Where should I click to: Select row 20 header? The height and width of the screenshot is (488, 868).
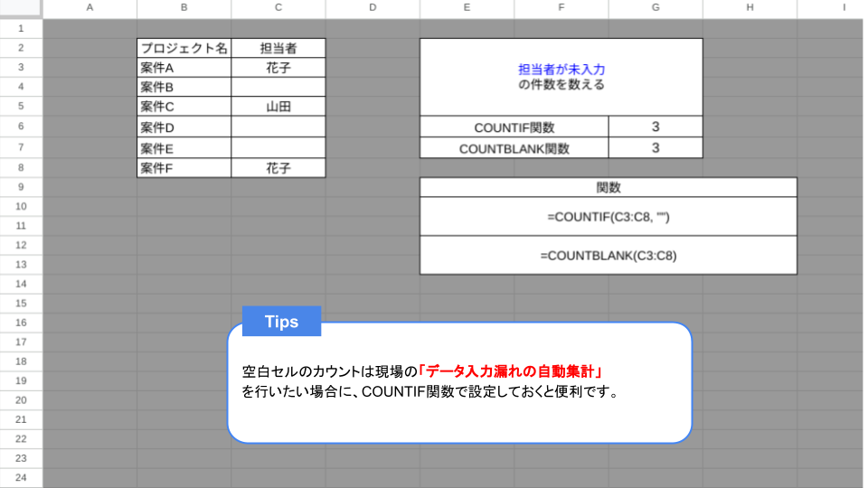[21, 400]
